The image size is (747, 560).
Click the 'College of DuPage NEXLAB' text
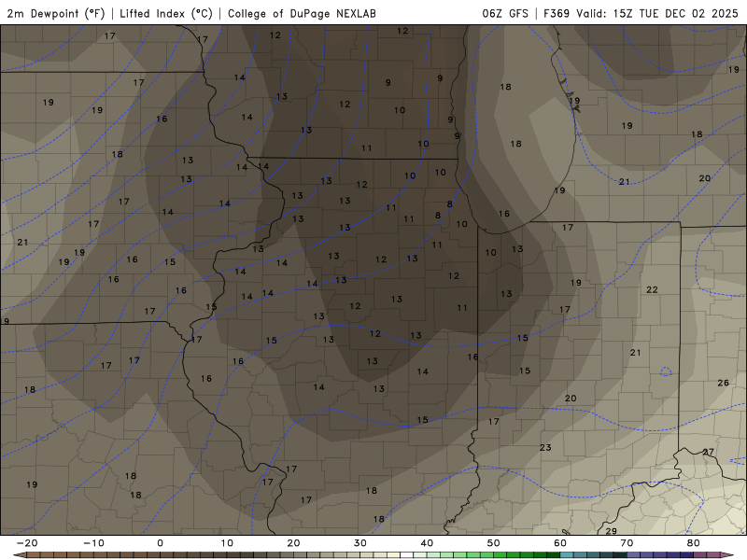[x=302, y=13]
